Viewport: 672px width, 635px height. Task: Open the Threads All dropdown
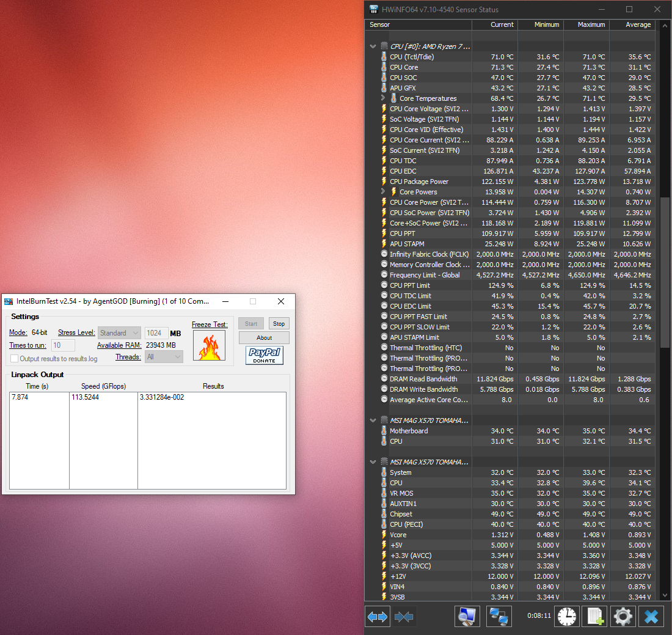pos(164,357)
